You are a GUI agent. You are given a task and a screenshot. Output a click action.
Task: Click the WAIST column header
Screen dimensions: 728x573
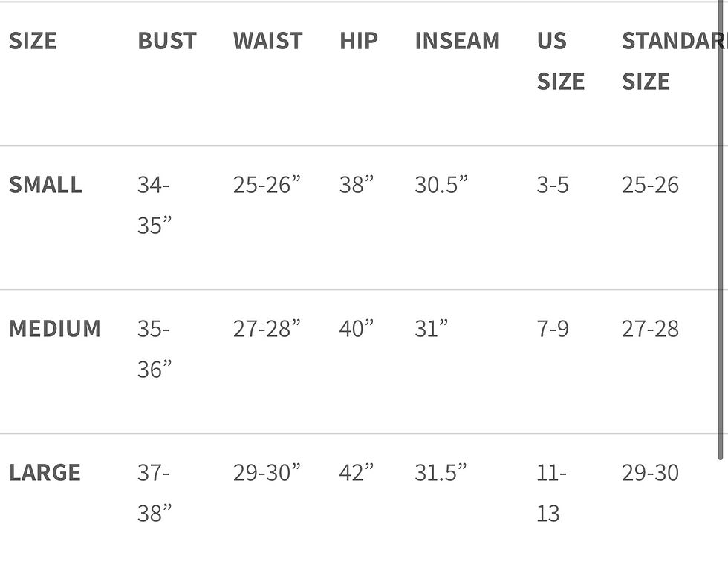point(268,41)
